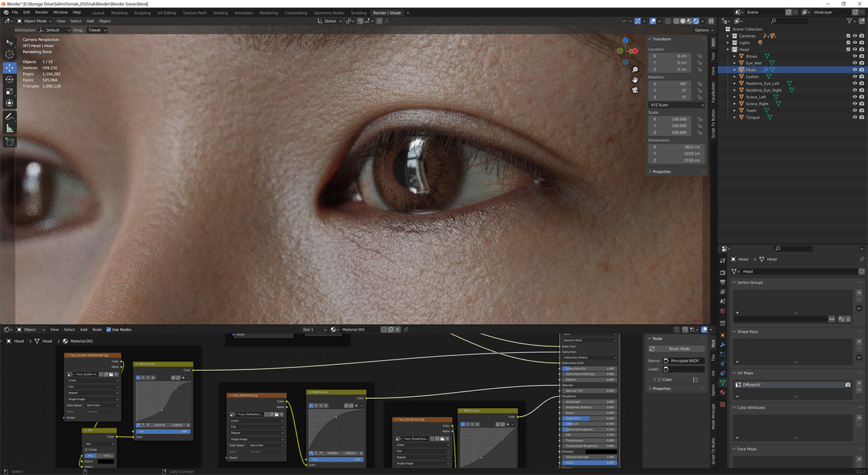Select the Rotate tool
868x475 pixels.
click(9, 80)
